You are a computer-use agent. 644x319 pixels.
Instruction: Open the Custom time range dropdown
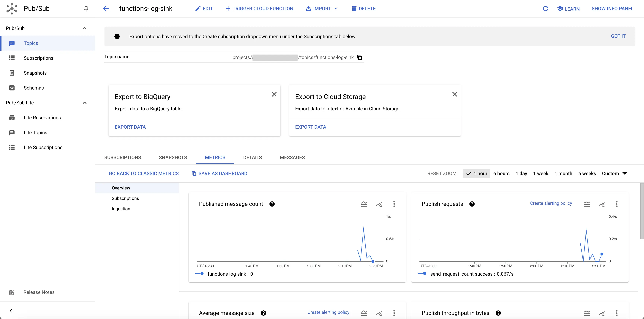pos(614,173)
